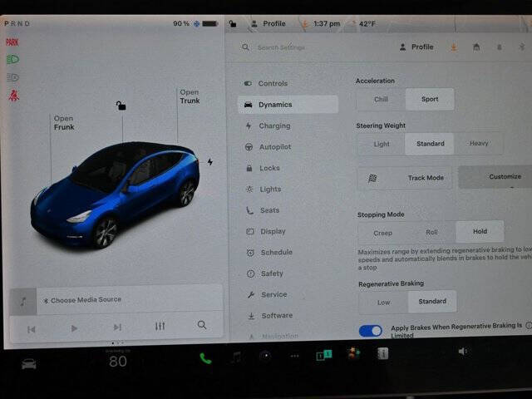Open Profile in the top status bar
Viewport: 532px width, 399px height.
coord(268,24)
